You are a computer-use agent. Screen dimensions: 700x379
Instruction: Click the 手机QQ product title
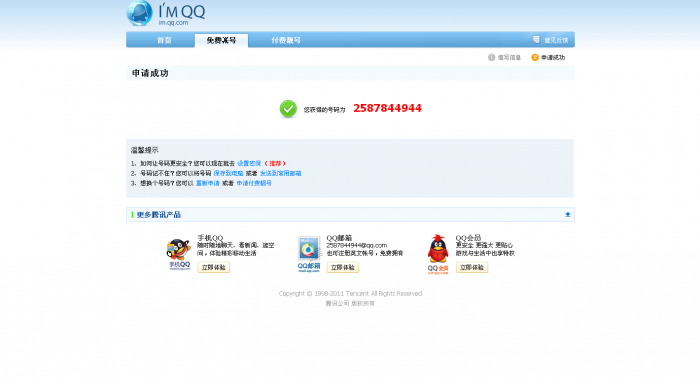click(x=210, y=238)
